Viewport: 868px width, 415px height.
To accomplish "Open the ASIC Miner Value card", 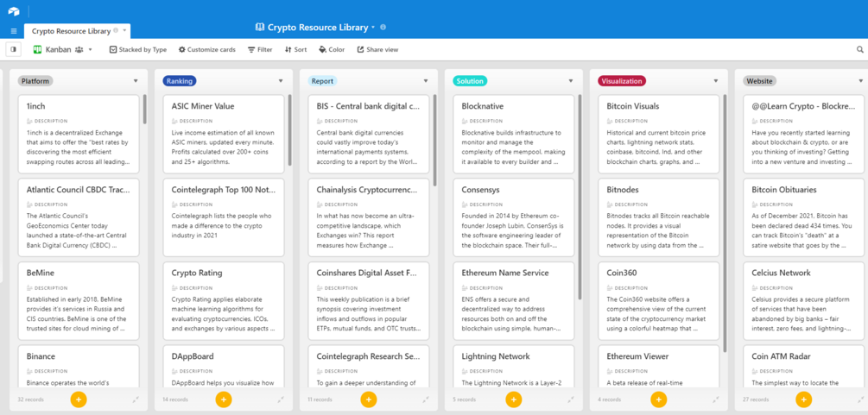I will (223, 134).
